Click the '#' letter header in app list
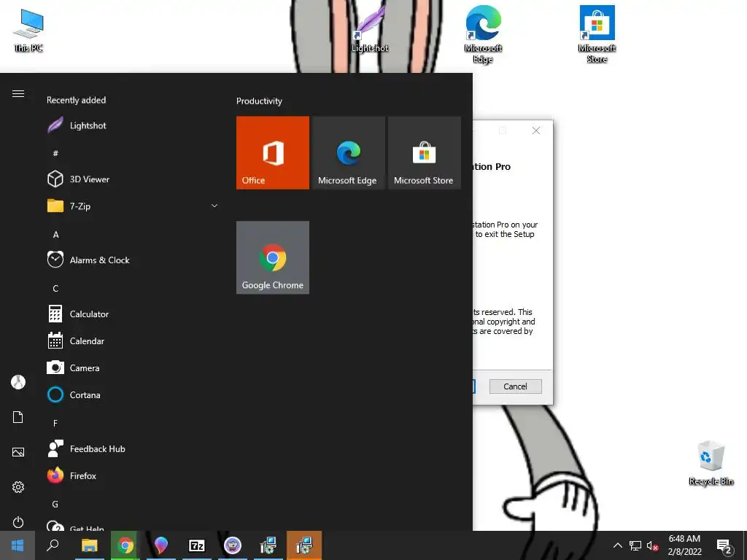Image resolution: width=747 pixels, height=560 pixels. point(55,153)
